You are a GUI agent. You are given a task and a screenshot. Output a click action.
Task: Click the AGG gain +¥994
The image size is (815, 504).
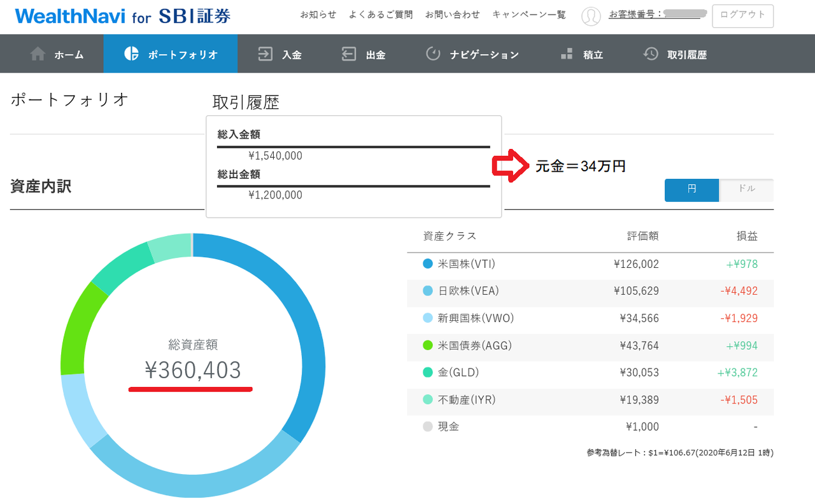tap(742, 346)
